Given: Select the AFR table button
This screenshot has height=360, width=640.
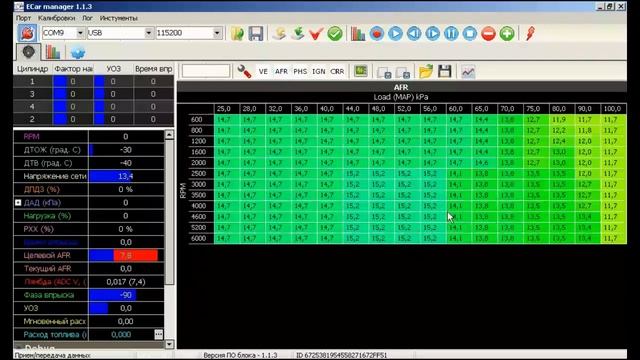Looking at the screenshot, I should [x=281, y=71].
